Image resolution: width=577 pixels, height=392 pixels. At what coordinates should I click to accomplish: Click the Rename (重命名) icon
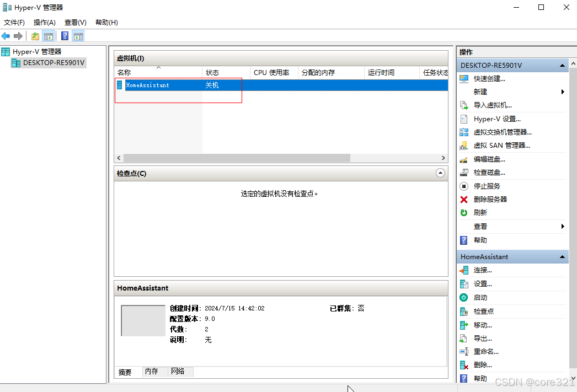464,352
